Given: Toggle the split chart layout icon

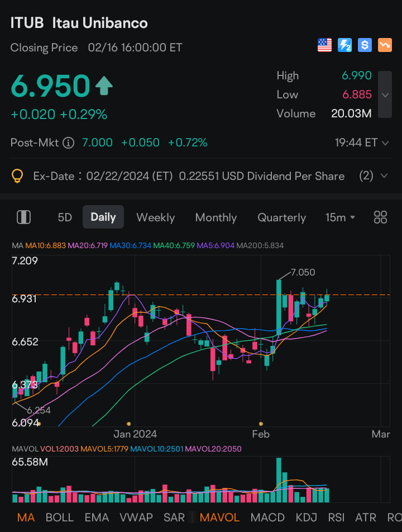Looking at the screenshot, I should click(x=23, y=217).
